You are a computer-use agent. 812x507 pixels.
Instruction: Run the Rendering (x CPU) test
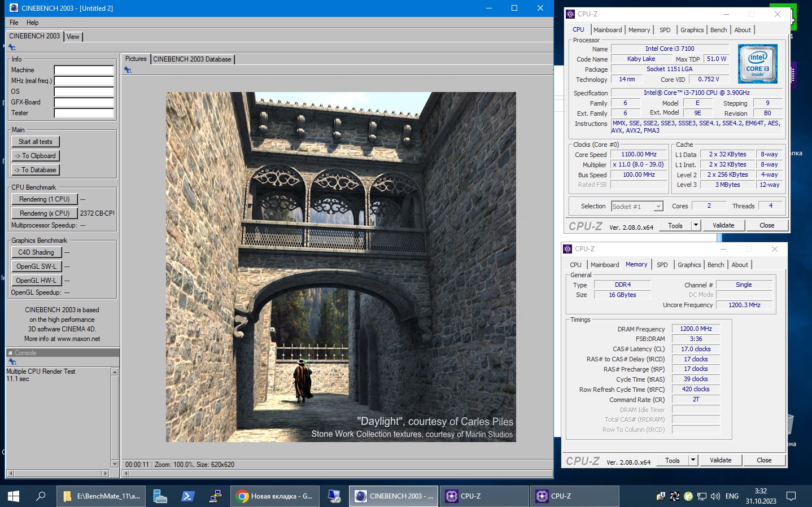click(45, 213)
